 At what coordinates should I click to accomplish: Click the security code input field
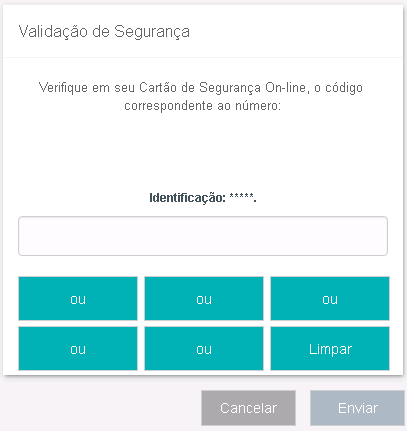pos(203,236)
